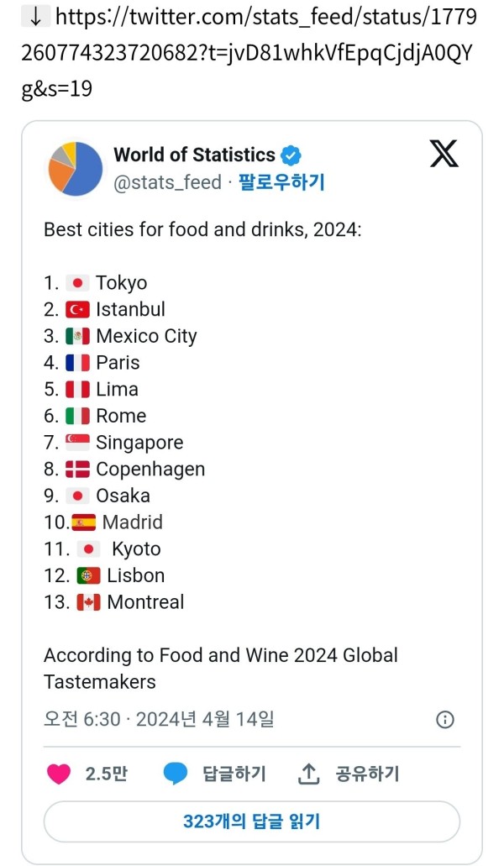The height and width of the screenshot is (866, 504).
Task: Open the info circle icon
Action: (x=445, y=720)
